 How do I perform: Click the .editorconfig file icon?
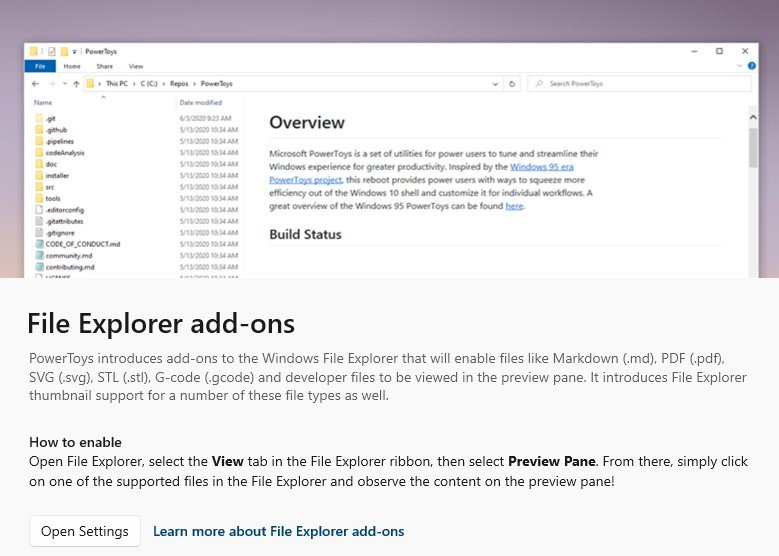click(39, 210)
